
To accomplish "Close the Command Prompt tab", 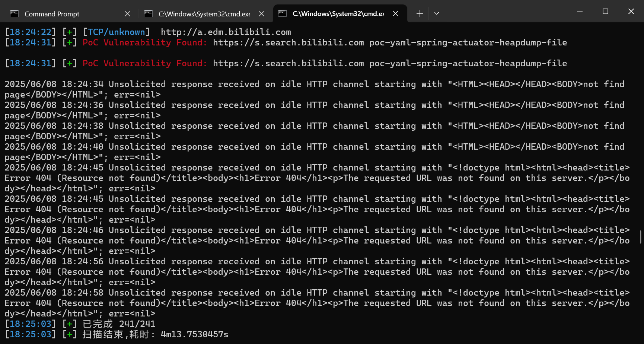I will coord(127,14).
